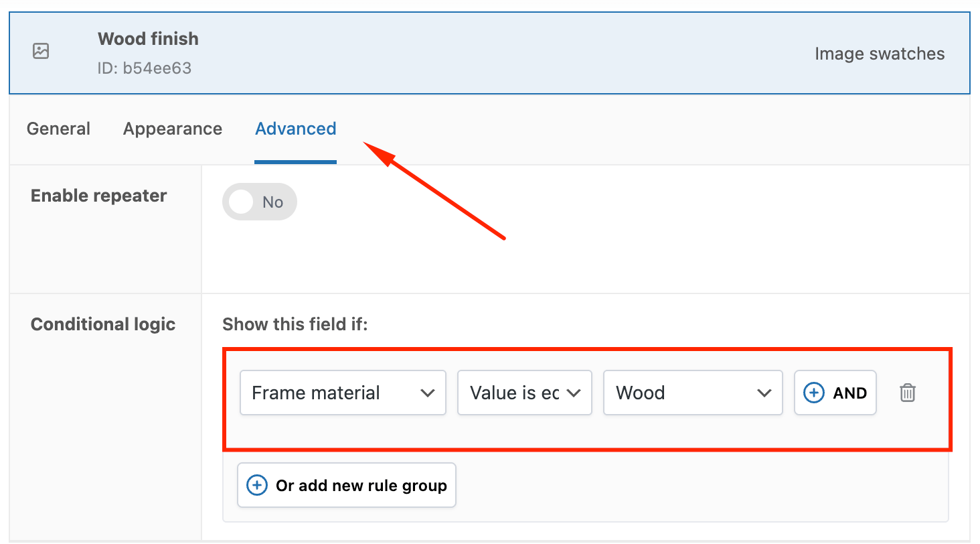Open the Value is equal operator dropdown
Image resolution: width=980 pixels, height=544 pixels.
click(x=524, y=393)
